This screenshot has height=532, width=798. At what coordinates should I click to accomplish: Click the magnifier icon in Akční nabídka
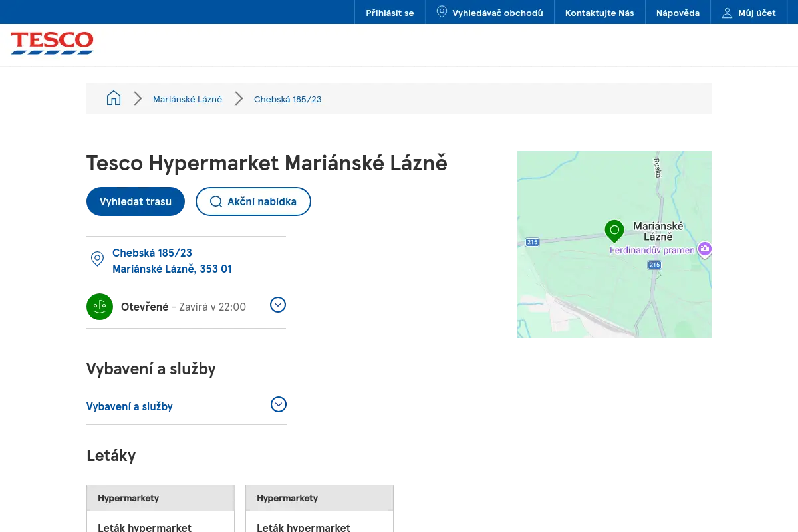(215, 201)
